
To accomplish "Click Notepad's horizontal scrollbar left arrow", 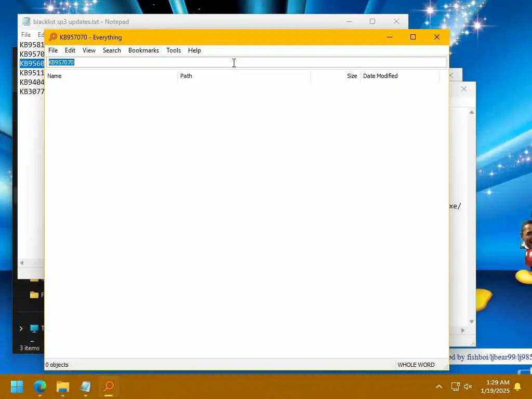I will click(22, 262).
